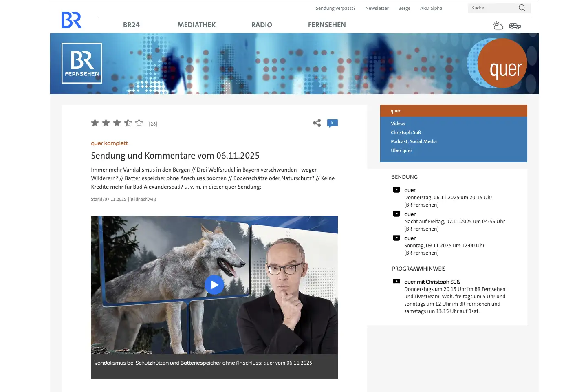Open the BR Fernsehen logo banner
This screenshot has width=588, height=392.
point(81,63)
